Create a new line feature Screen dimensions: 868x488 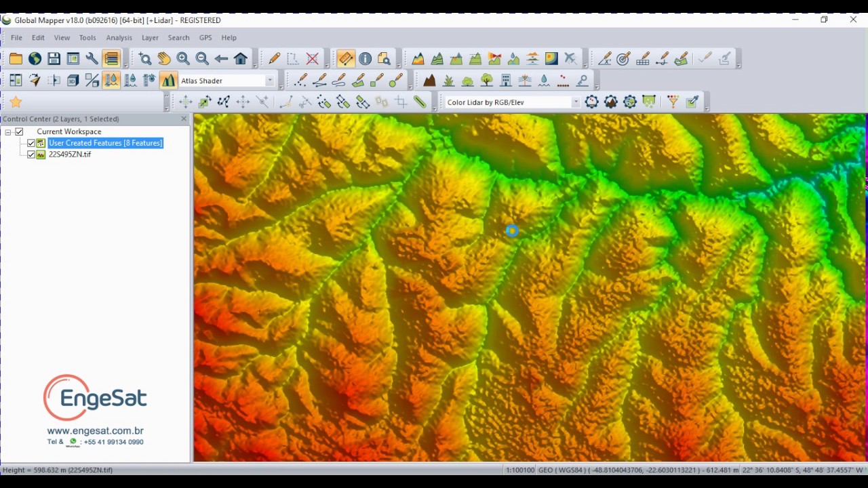click(319, 81)
